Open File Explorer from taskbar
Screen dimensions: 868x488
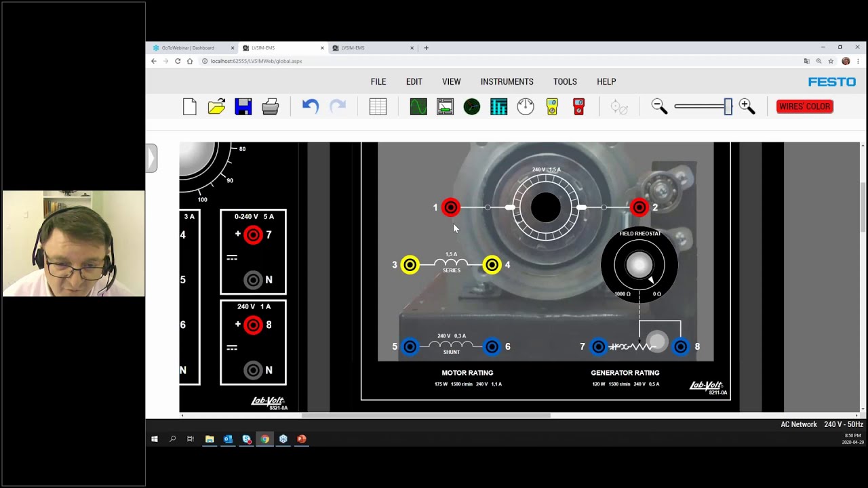pos(210,439)
